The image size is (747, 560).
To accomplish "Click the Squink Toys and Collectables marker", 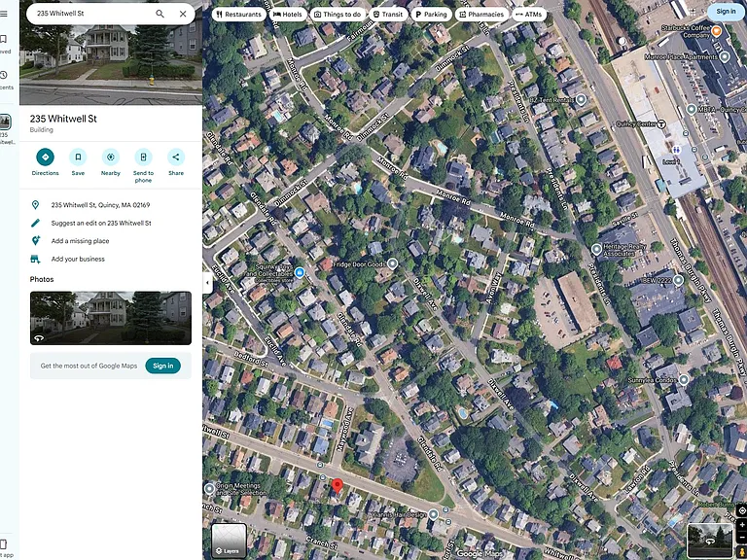I will tap(300, 272).
